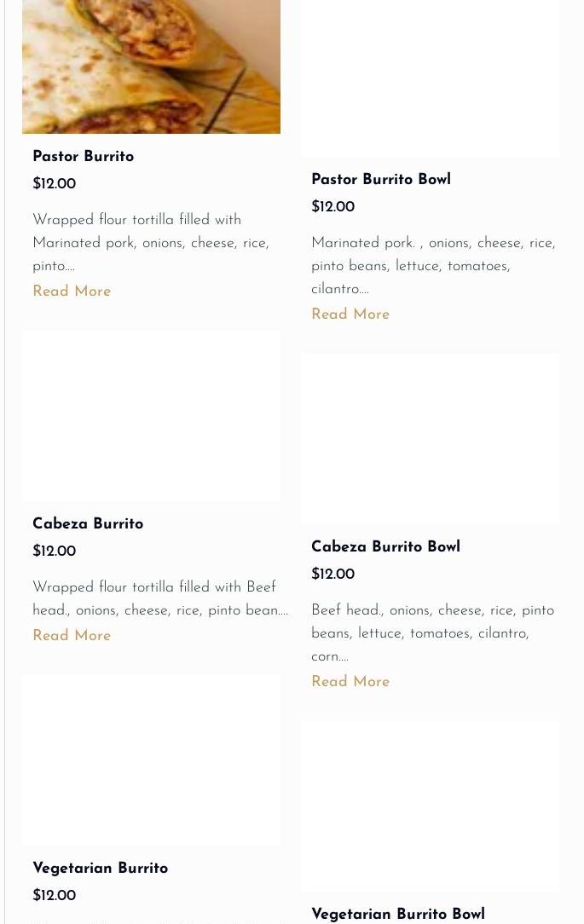Select the Cabeza Burrito Bowl title
This screenshot has height=924, width=584.
click(x=385, y=547)
